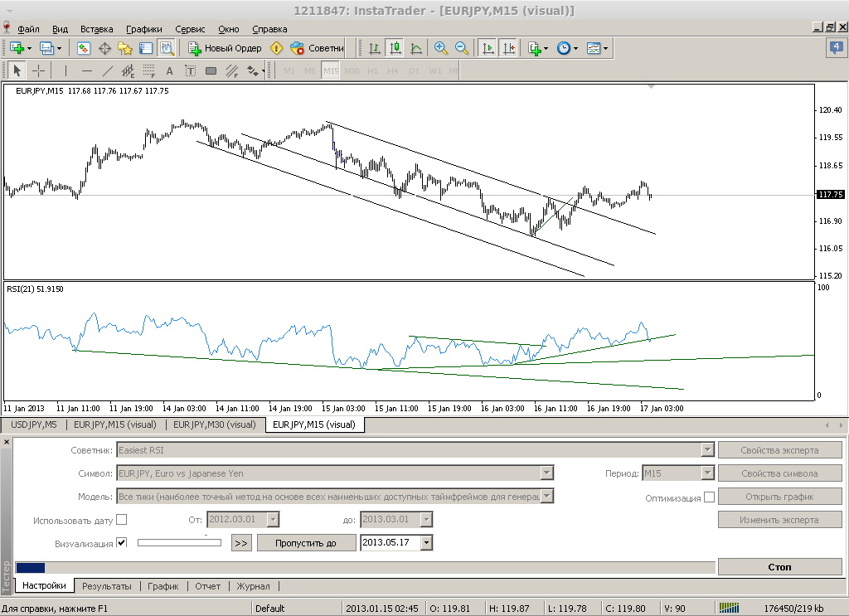Open the Data Window crosshair icon
The height and width of the screenshot is (616, 849).
pyautogui.click(x=104, y=48)
